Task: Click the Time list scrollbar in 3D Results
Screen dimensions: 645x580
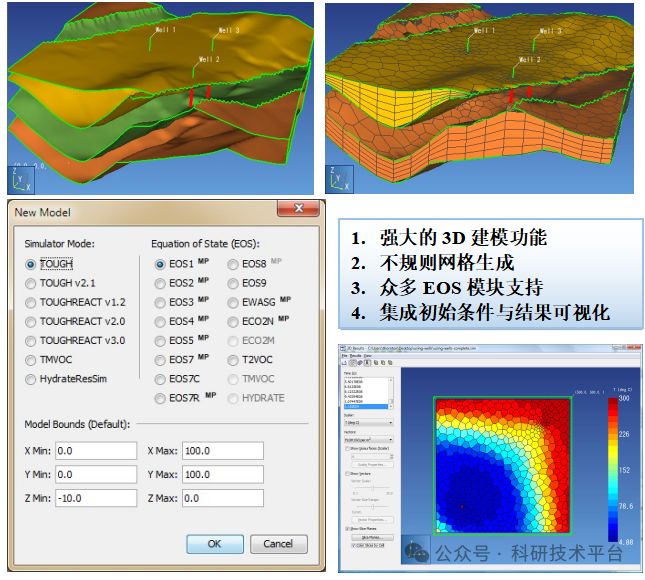Action: 391,393
